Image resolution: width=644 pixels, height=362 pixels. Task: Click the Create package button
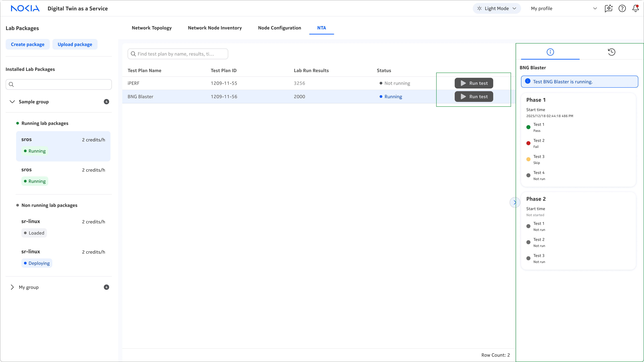click(27, 44)
